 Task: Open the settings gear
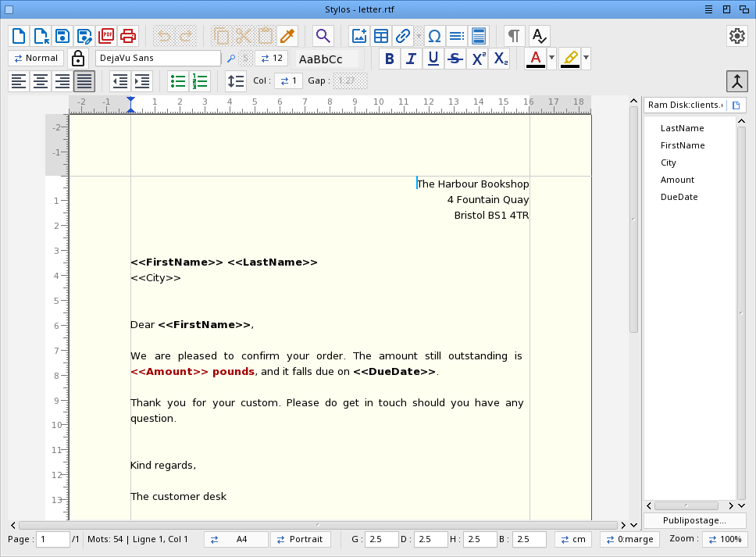pos(737,36)
